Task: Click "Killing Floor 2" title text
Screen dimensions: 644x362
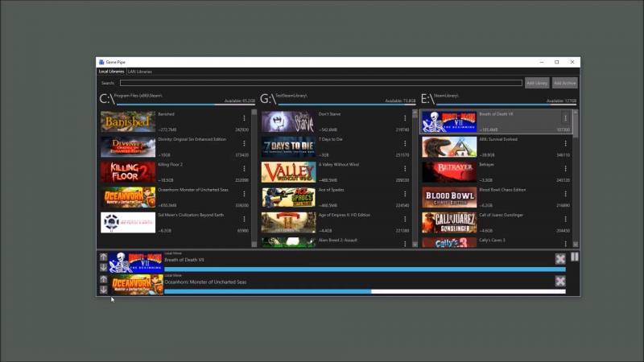Action: pyautogui.click(x=171, y=165)
